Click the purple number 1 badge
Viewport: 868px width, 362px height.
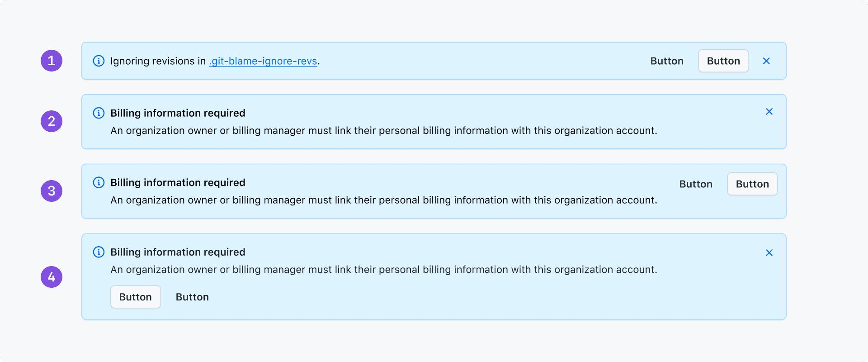[x=52, y=61]
